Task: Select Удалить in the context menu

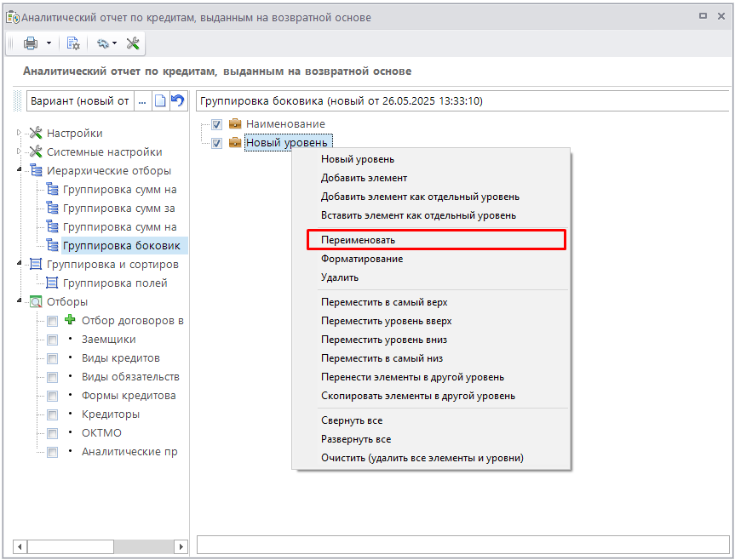Action: (340, 277)
